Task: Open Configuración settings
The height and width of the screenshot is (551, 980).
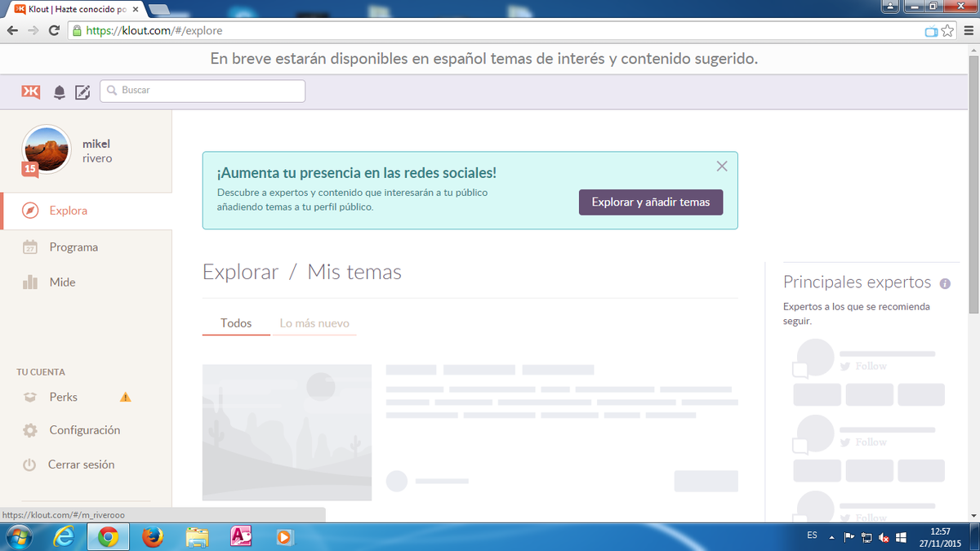Action: (x=85, y=430)
